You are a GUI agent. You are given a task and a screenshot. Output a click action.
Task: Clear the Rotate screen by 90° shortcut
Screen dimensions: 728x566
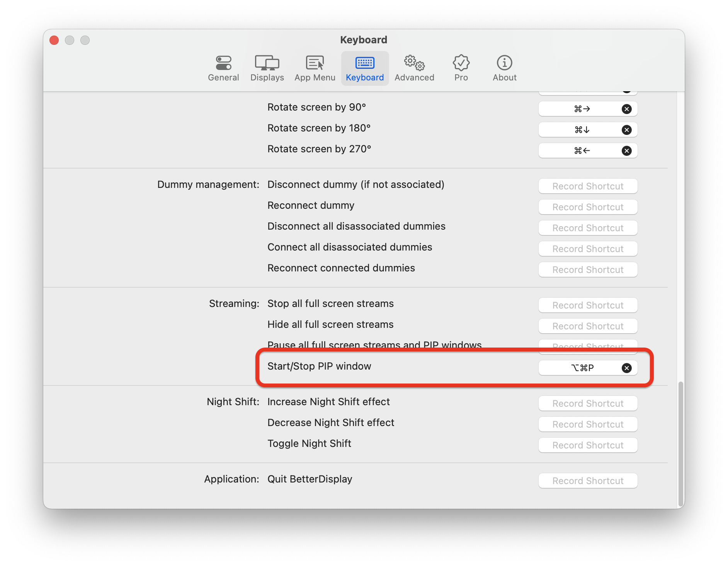click(627, 109)
